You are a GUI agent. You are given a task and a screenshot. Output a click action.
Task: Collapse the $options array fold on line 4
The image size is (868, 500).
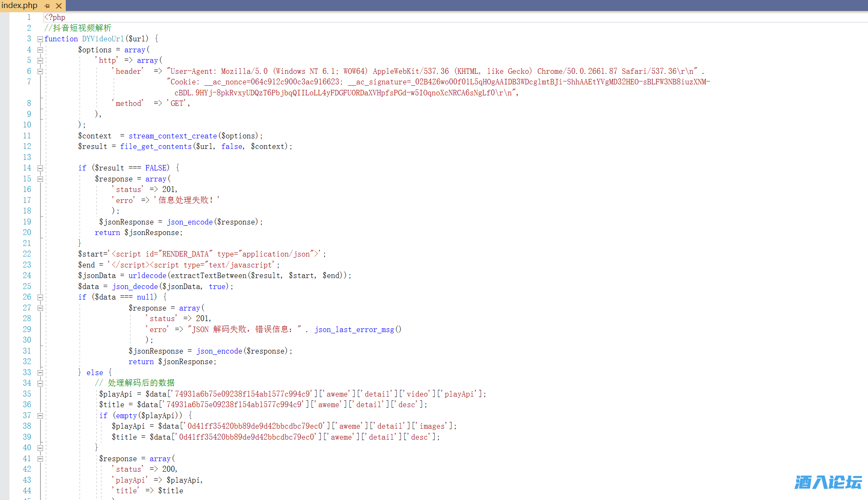tap(40, 50)
